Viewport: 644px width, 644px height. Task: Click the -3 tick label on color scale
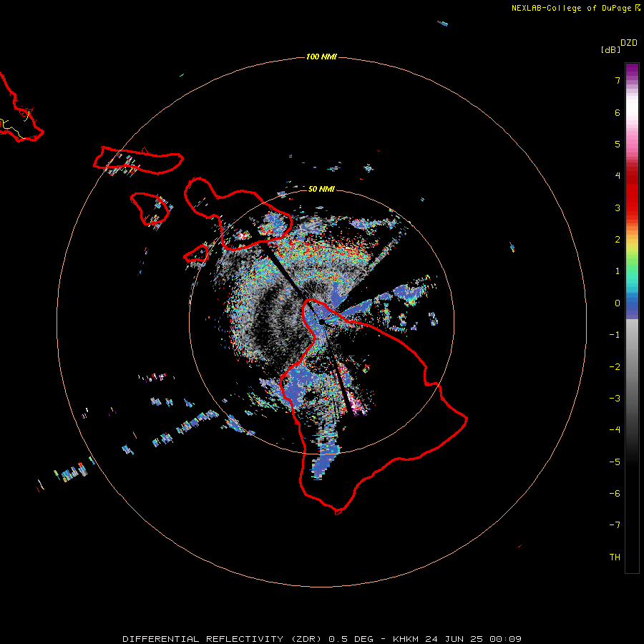pos(615,399)
